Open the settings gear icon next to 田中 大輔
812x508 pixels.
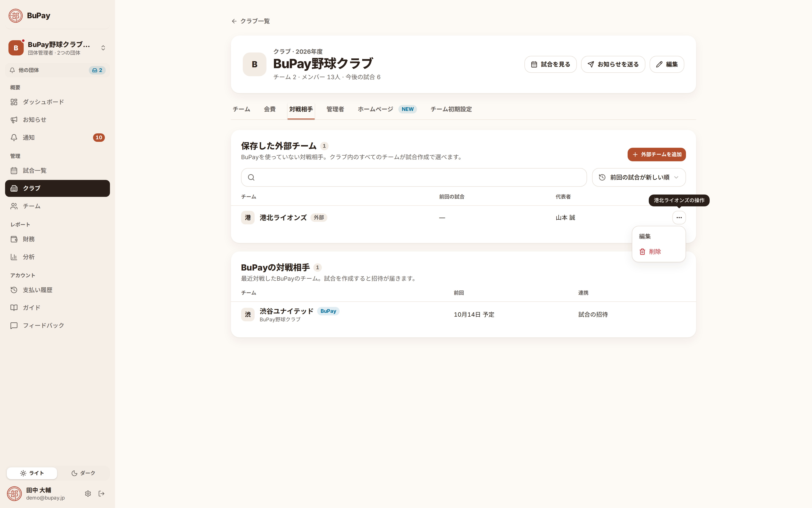(x=88, y=494)
